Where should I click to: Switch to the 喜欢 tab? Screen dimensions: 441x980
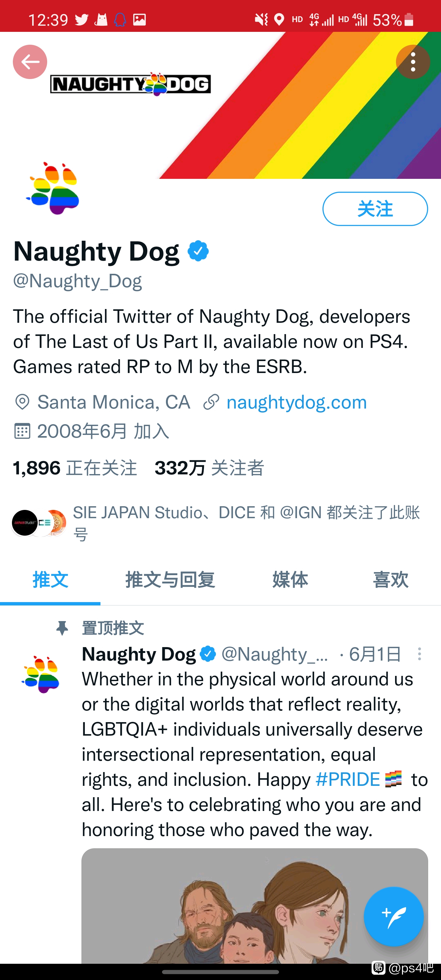tap(391, 580)
